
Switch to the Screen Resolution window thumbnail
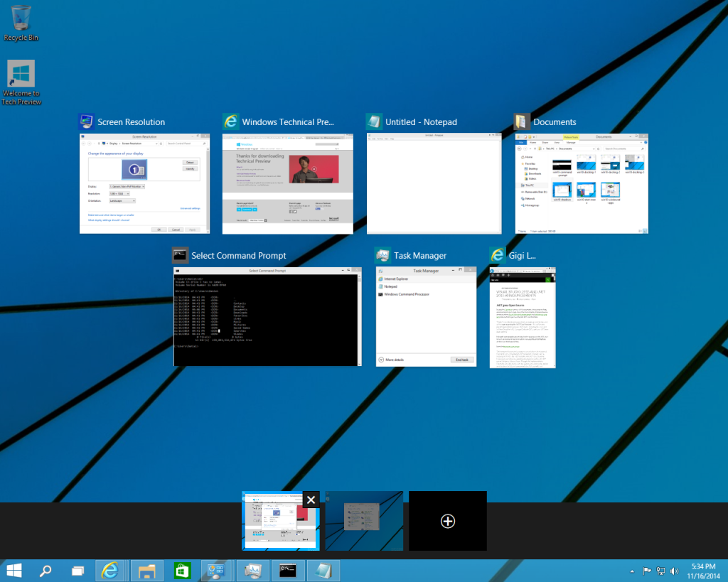[x=144, y=184]
